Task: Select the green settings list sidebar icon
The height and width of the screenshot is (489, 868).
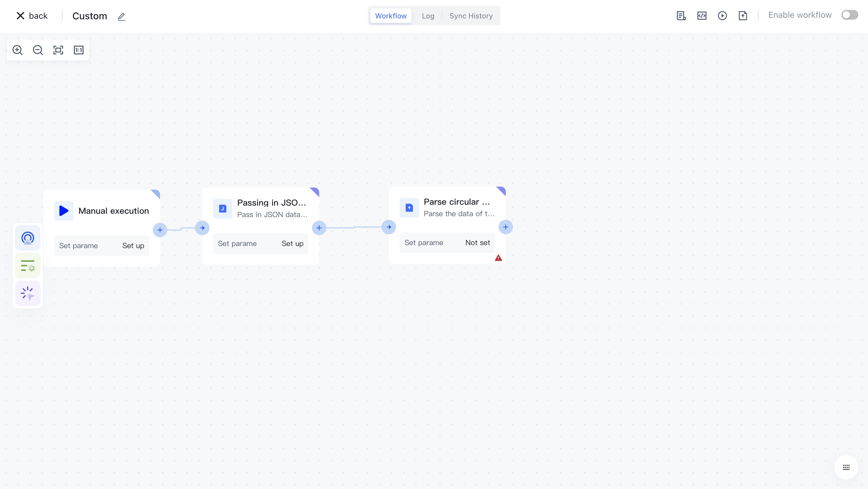Action: (28, 266)
